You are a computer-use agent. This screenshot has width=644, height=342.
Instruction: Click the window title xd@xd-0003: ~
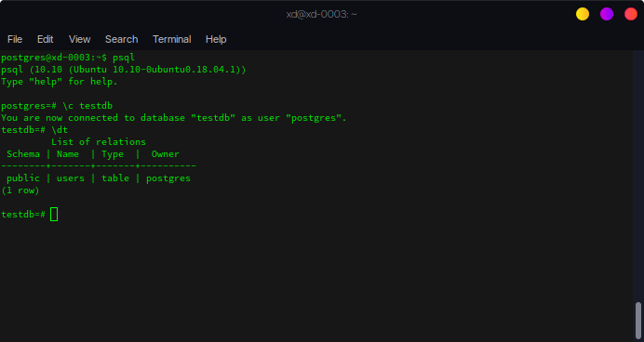(321, 14)
